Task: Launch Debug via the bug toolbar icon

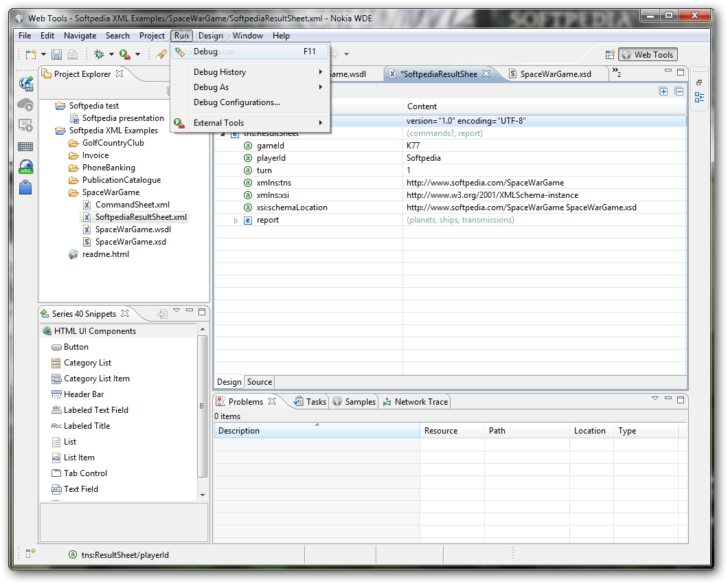Action: tap(99, 54)
